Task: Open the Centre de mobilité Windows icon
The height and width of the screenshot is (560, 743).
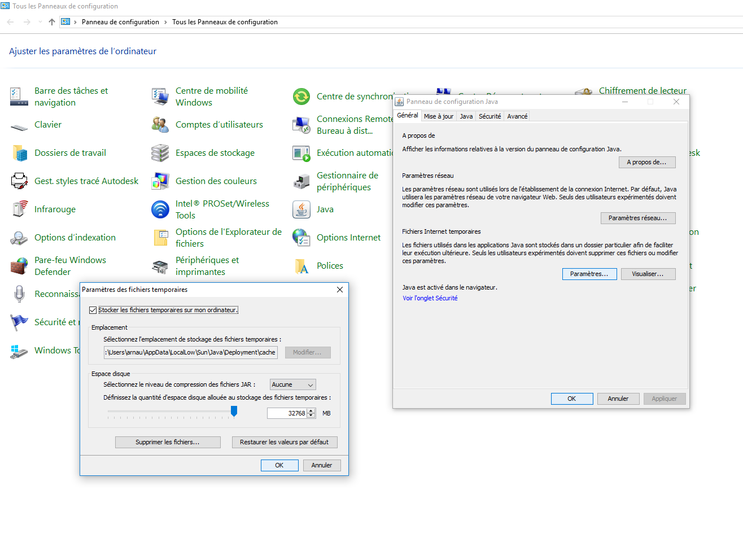Action: click(x=160, y=97)
